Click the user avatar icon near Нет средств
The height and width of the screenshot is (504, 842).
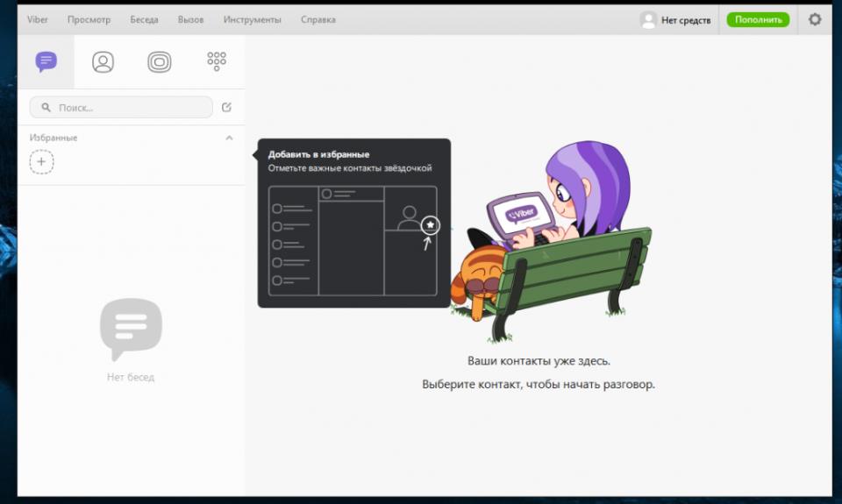pyautogui.click(x=648, y=20)
